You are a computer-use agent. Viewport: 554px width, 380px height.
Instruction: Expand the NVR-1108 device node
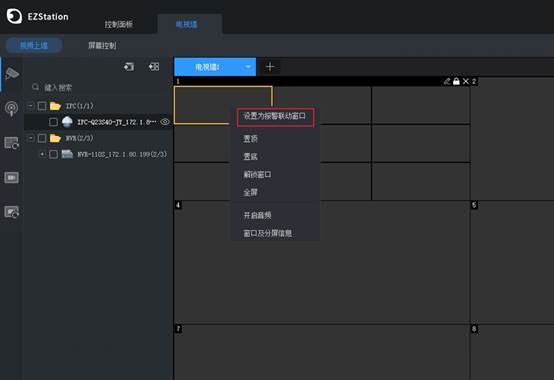point(42,154)
